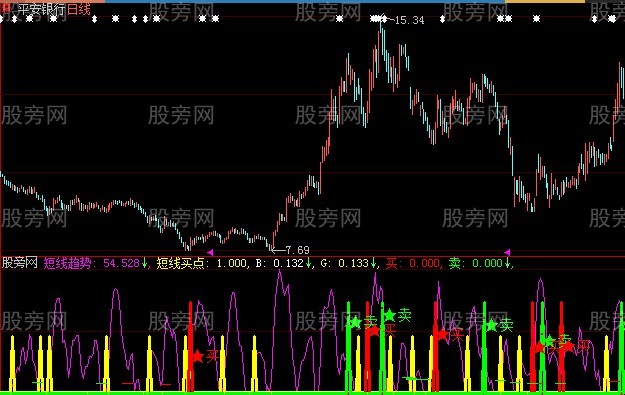
Task: Click the highest green star 卖 signal icon
Action: [389, 315]
